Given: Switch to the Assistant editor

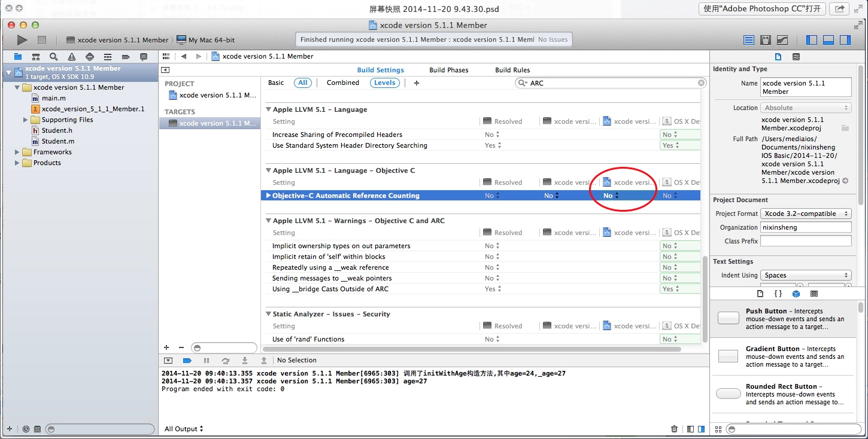Looking at the screenshot, I should point(766,40).
